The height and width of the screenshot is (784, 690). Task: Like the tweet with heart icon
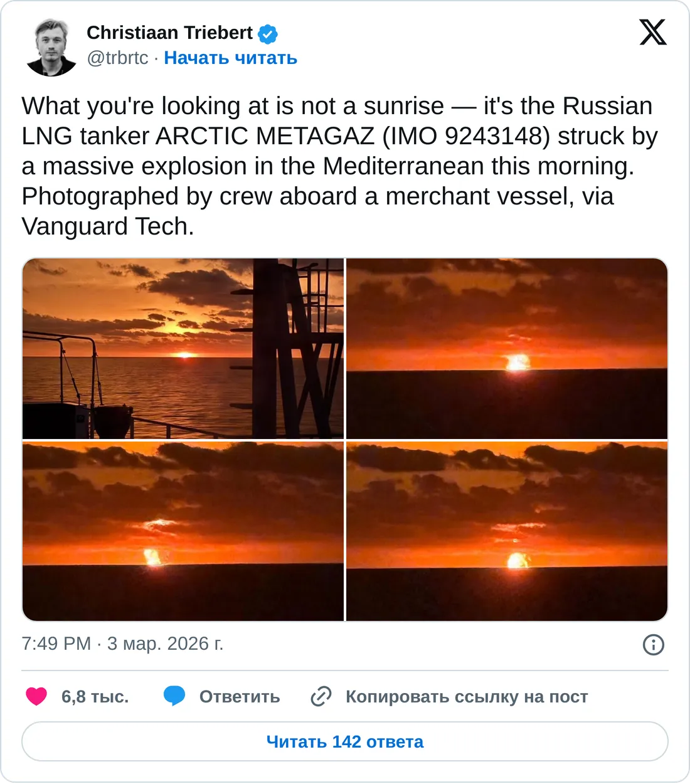[x=36, y=696]
